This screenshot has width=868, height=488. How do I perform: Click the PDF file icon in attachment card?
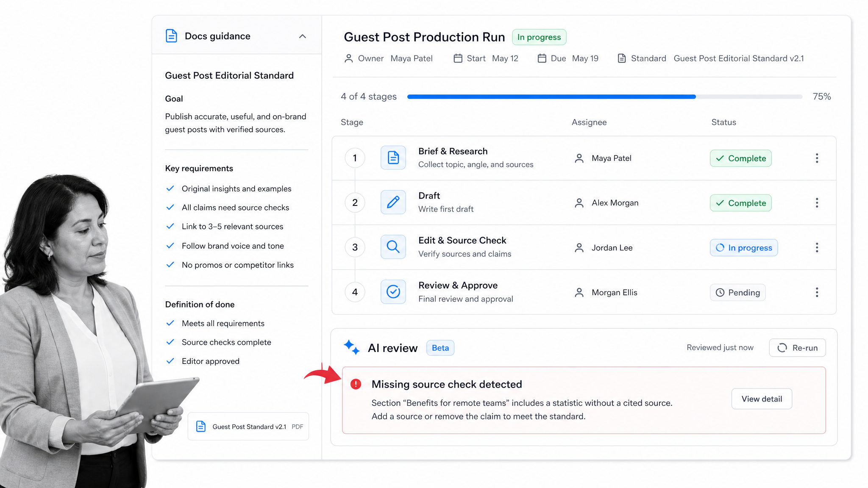(x=201, y=427)
